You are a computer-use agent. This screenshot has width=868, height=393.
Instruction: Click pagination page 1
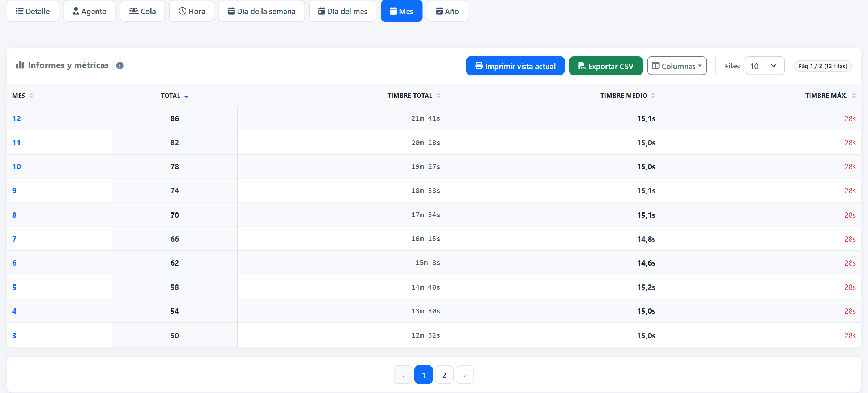click(x=424, y=375)
